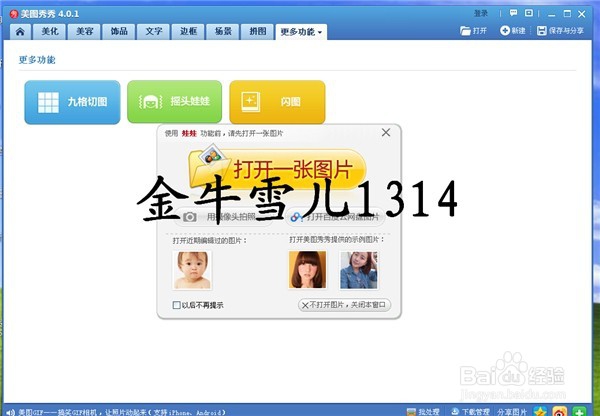Open the recently edited baby photo thumbnail

[x=192, y=270]
